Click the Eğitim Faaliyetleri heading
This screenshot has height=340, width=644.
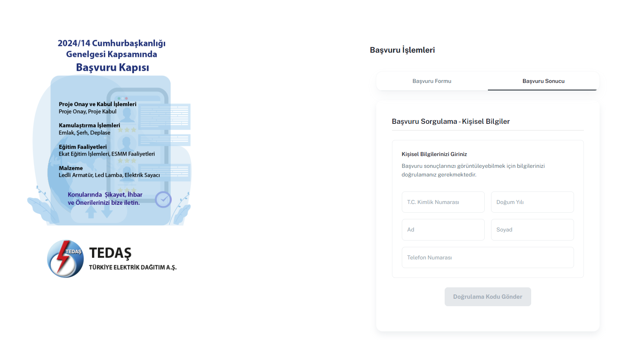tap(83, 147)
